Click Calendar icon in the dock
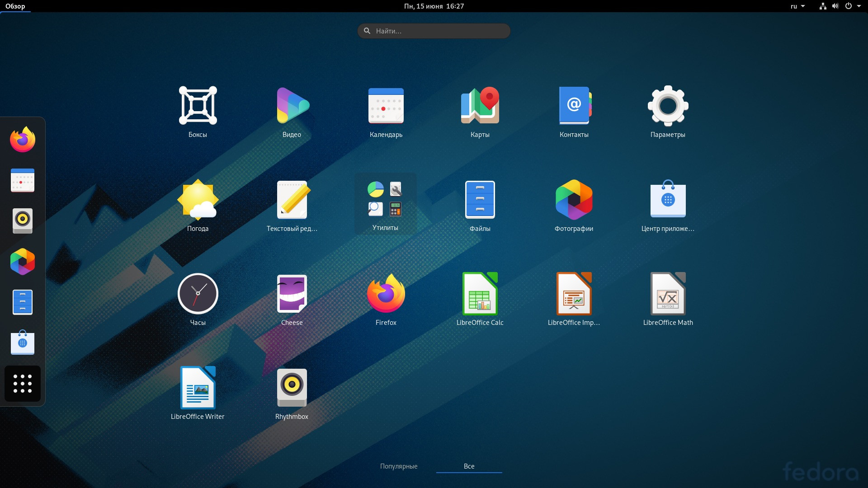 23,180
